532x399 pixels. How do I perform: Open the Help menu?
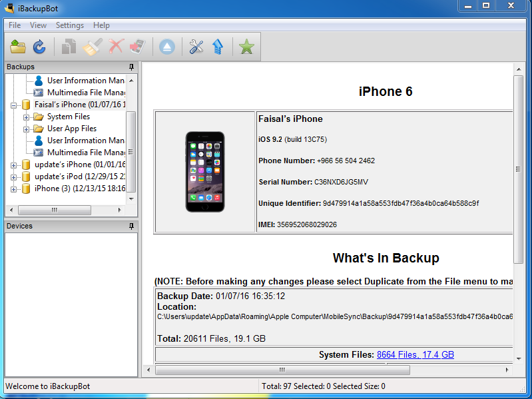coord(101,25)
